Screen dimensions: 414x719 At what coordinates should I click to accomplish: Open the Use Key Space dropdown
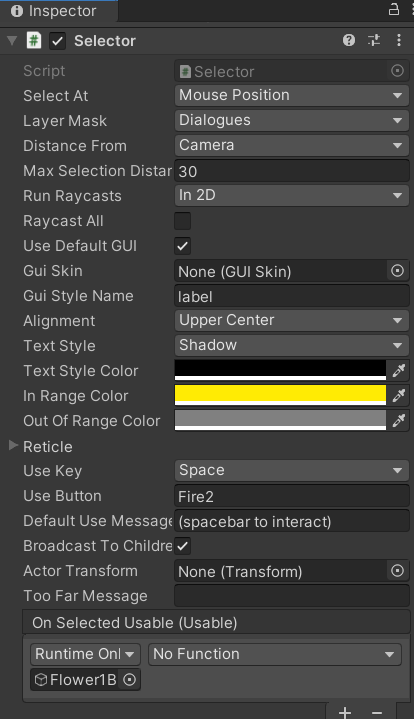292,470
